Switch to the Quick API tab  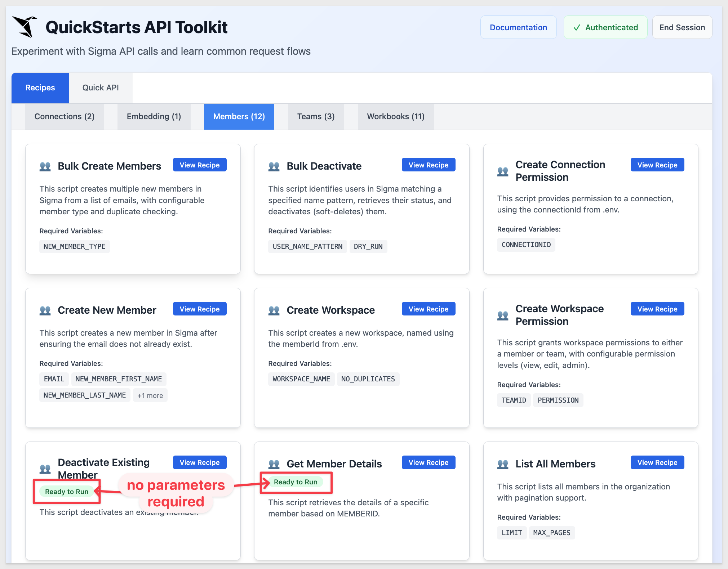(101, 88)
